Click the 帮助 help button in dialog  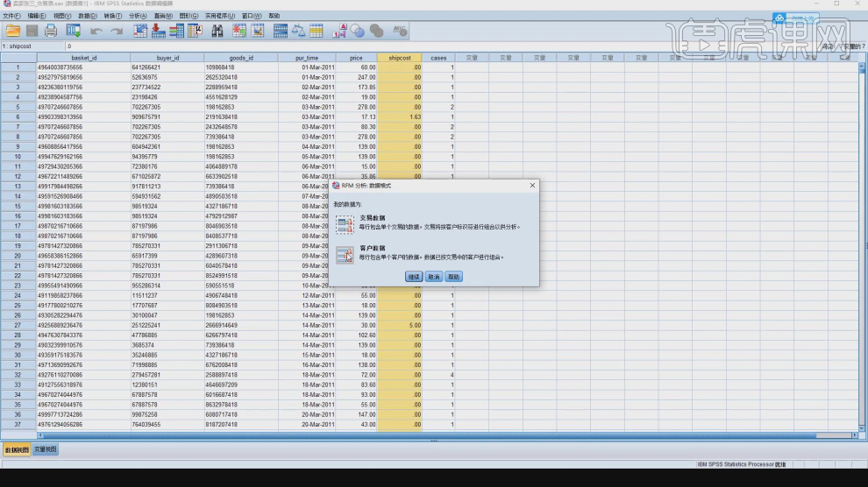[x=453, y=277]
